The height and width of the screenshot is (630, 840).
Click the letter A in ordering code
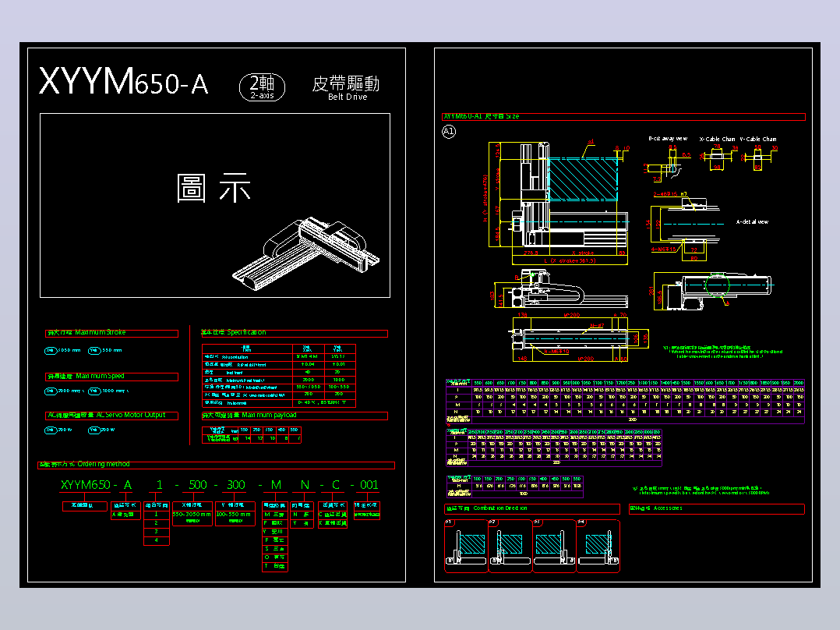pyautogui.click(x=128, y=485)
